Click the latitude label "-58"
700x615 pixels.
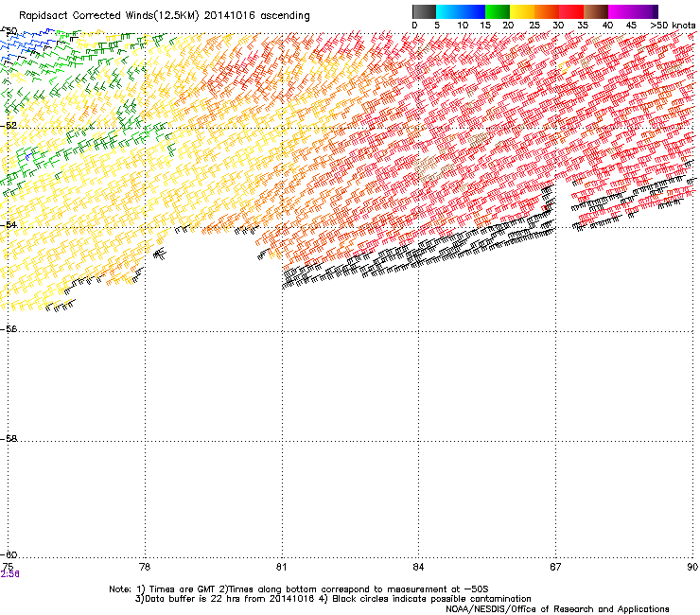9,439
